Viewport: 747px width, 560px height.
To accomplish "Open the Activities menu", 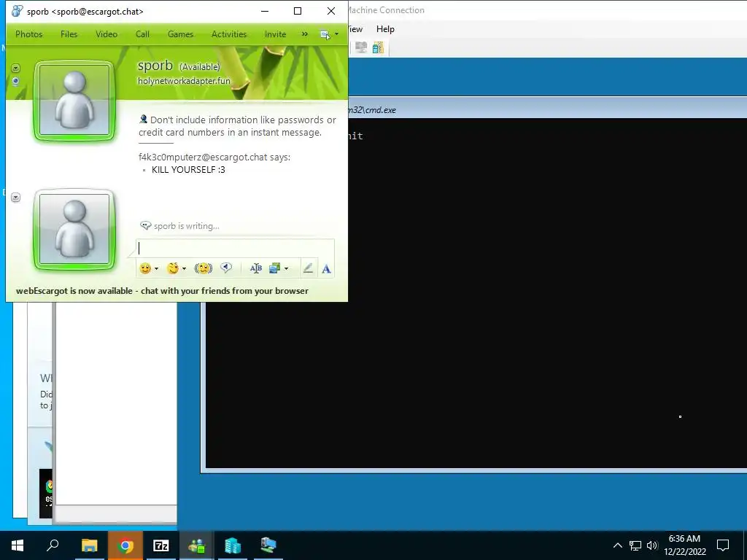I will tap(228, 34).
